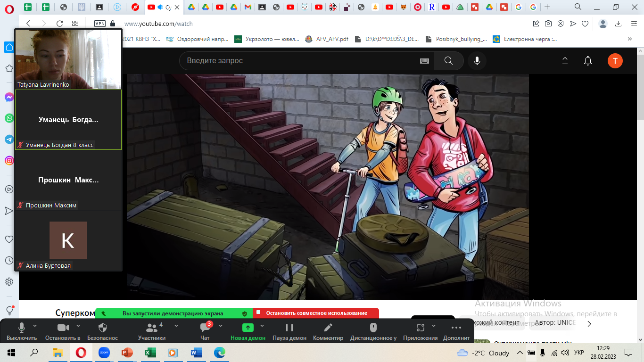644x362 pixels.
Task: Open Excel from the Windows taskbar
Action: [x=150, y=353]
